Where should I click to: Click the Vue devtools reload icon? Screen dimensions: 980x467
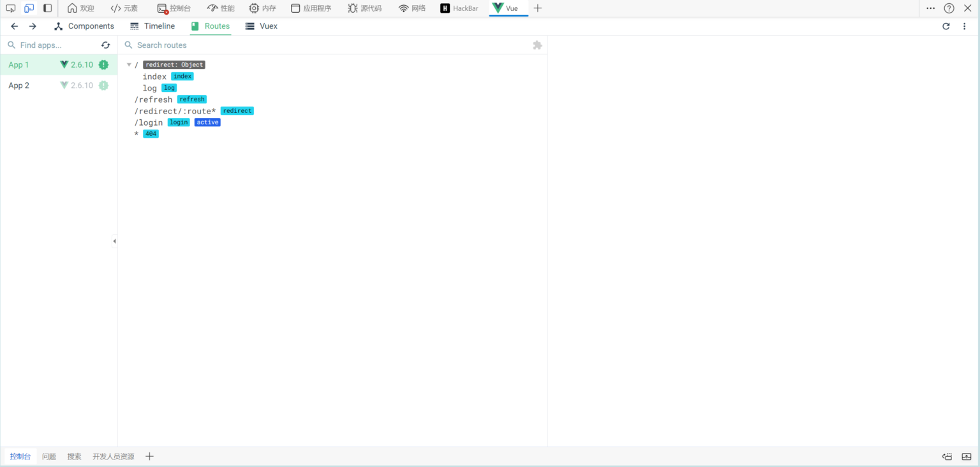coord(946,26)
